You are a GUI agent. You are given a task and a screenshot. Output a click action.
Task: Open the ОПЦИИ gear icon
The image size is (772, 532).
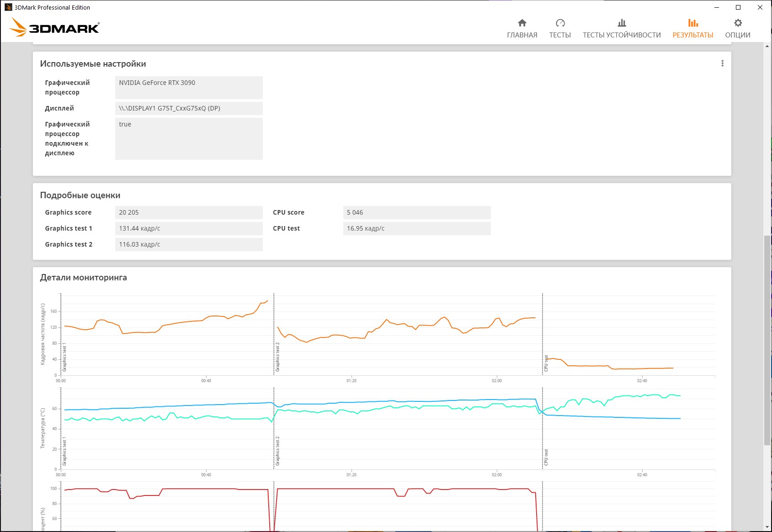(x=738, y=23)
